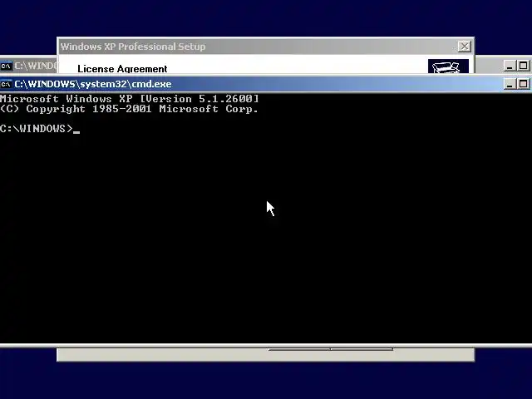Maximize the front cmd.exe window
Screen dimensions: 532x399
(523, 84)
